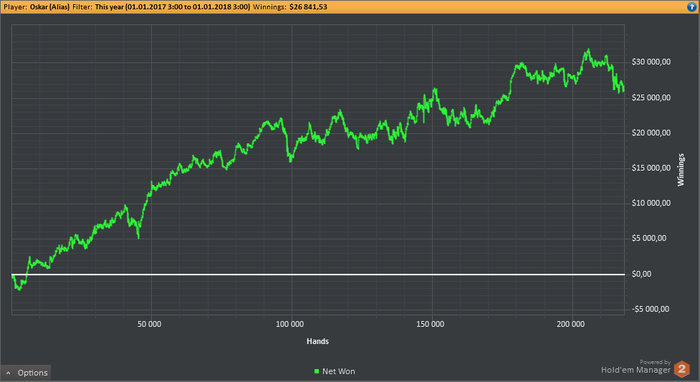Select the $20 000,00 axis label

[x=651, y=133]
